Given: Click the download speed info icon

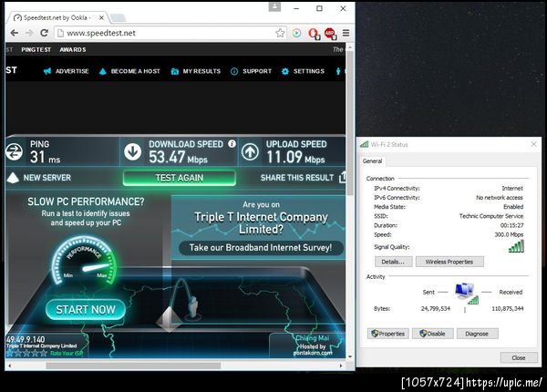Looking at the screenshot, I should tap(232, 144).
